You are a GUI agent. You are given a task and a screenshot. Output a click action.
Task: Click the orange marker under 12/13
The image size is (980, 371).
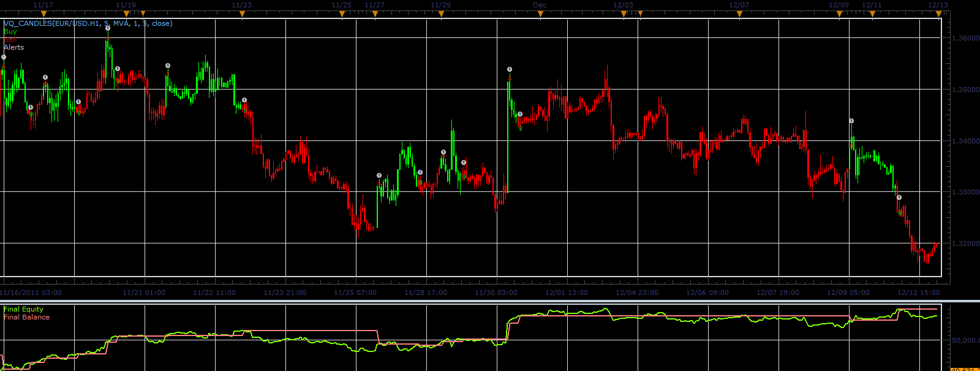click(938, 13)
